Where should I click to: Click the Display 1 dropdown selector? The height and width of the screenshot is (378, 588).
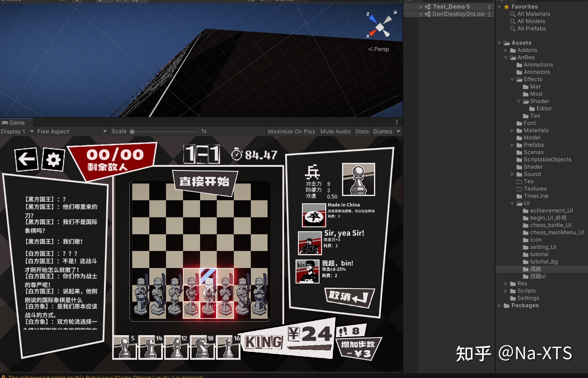[x=17, y=131]
